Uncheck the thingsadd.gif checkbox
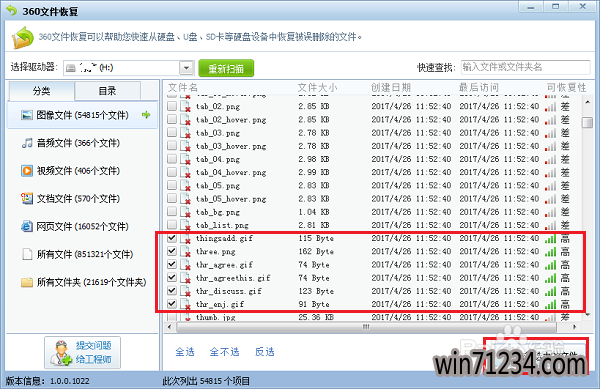 point(172,238)
